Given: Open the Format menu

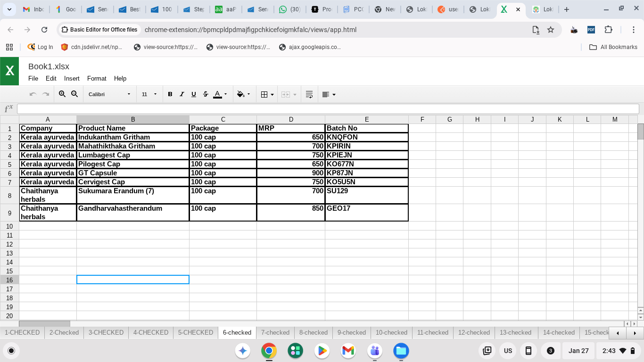Looking at the screenshot, I should click(x=97, y=78).
